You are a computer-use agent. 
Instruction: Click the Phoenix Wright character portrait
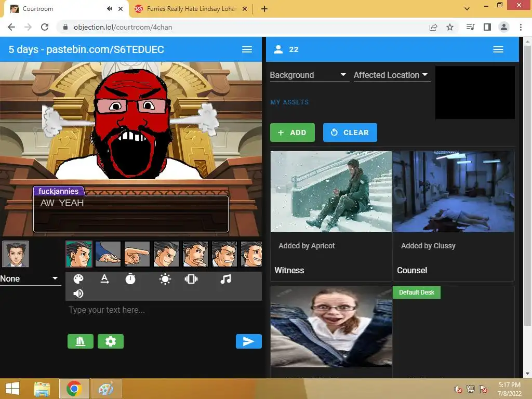click(16, 254)
